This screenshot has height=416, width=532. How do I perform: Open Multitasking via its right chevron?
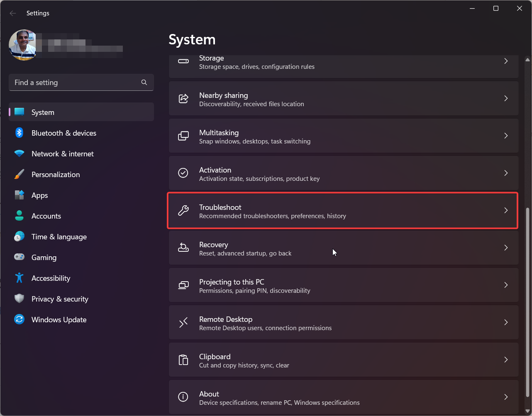click(x=506, y=136)
